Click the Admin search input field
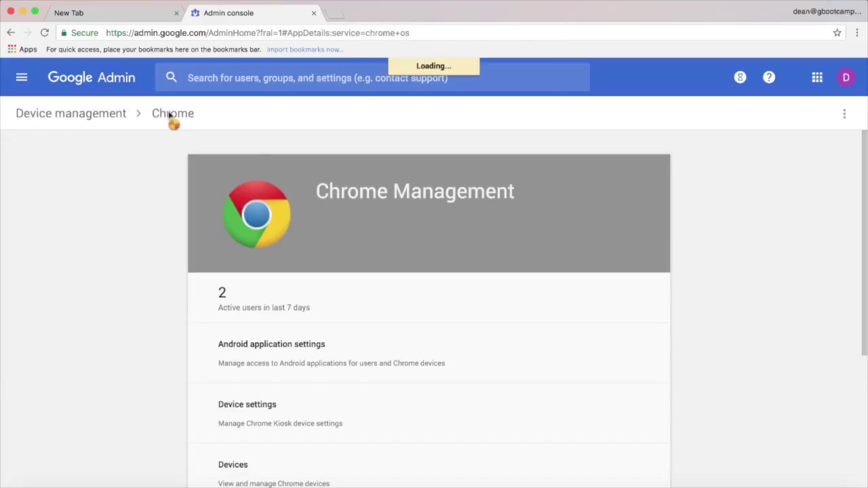Image resolution: width=868 pixels, height=488 pixels. click(x=380, y=78)
